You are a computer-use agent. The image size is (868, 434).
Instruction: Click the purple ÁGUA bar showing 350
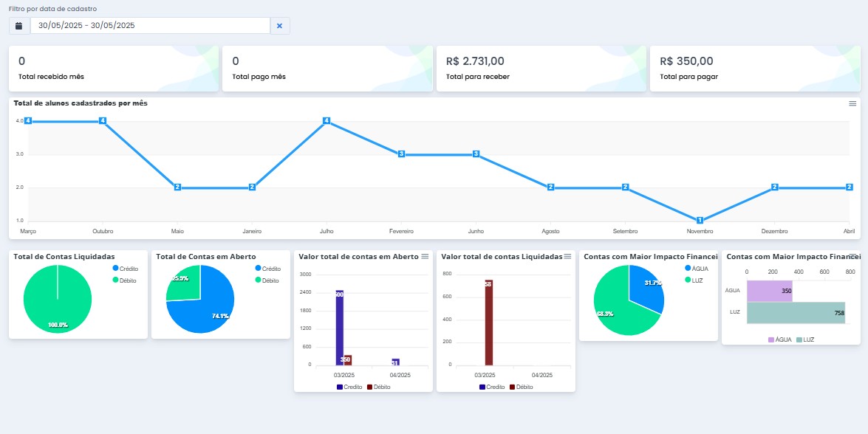pyautogui.click(x=770, y=291)
